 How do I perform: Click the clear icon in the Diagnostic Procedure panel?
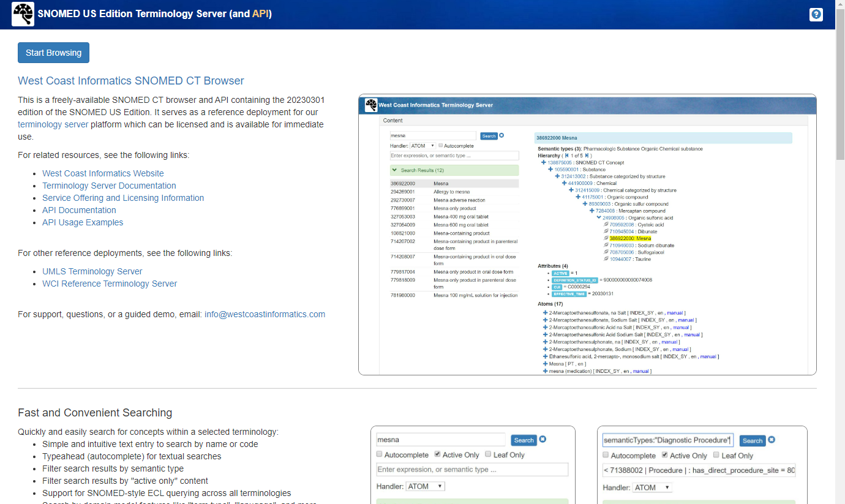point(772,440)
